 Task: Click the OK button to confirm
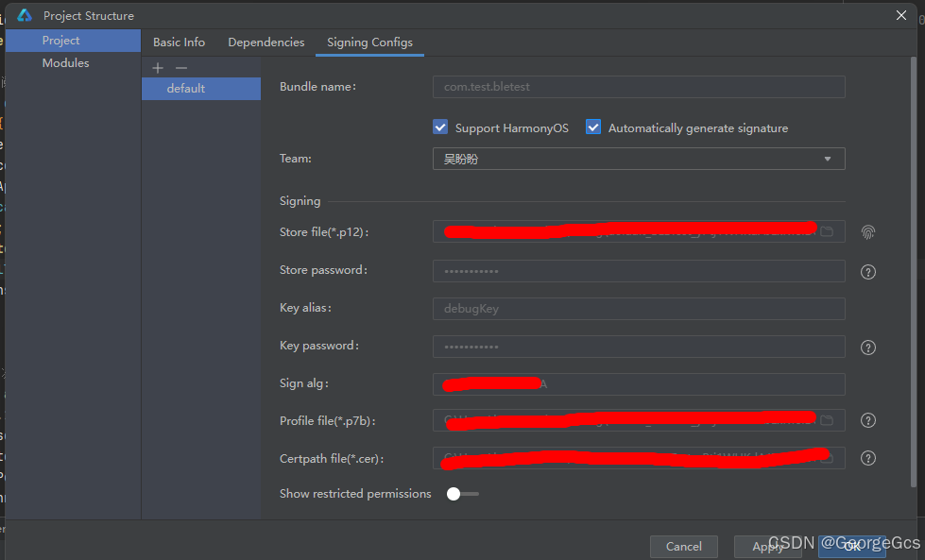coord(851,546)
